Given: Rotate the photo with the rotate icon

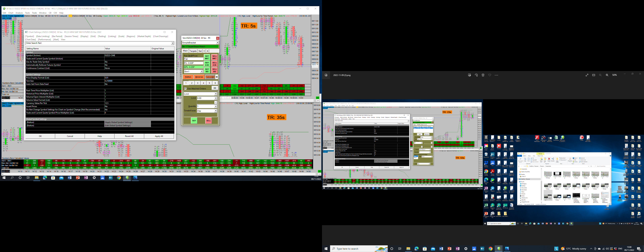Looking at the screenshot, I should 476,75.
